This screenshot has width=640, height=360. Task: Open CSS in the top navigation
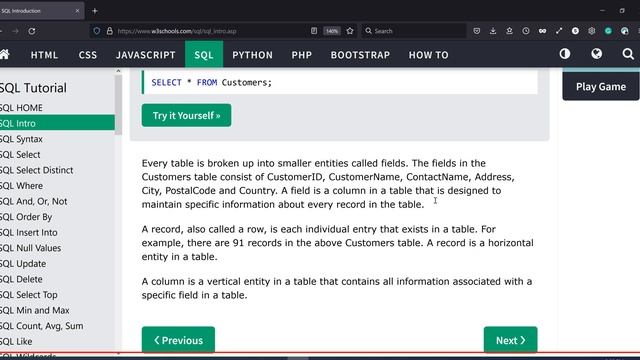(x=88, y=55)
